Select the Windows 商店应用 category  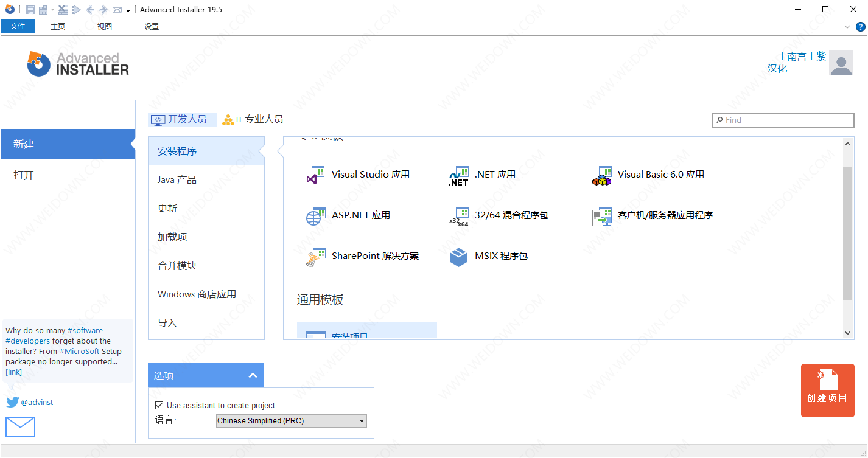pyautogui.click(x=206, y=294)
